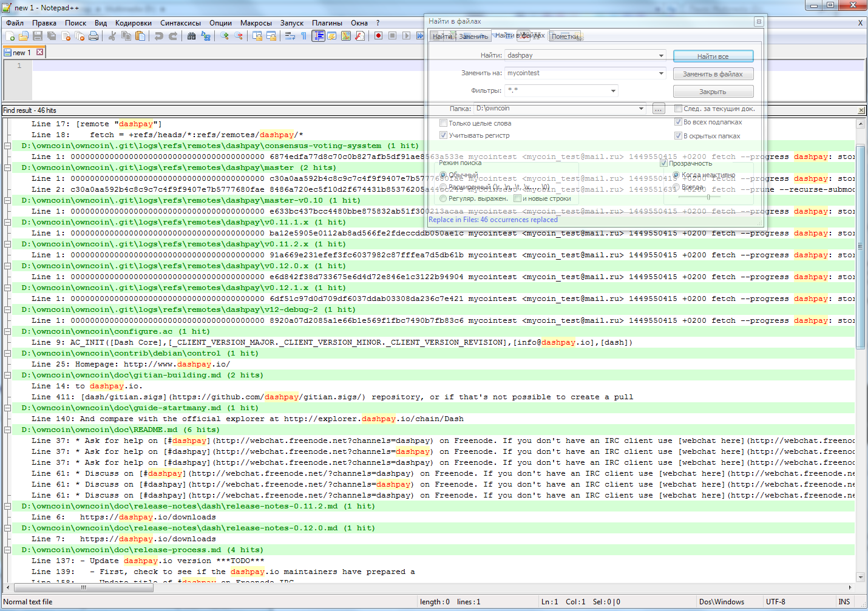Open the 'Найти' combo box dropdown arrow
Screen dimensions: 868x611
click(661, 55)
